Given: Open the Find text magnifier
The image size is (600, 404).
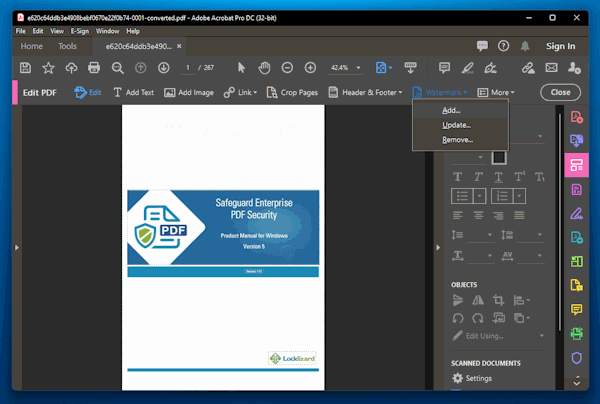Looking at the screenshot, I should click(117, 68).
